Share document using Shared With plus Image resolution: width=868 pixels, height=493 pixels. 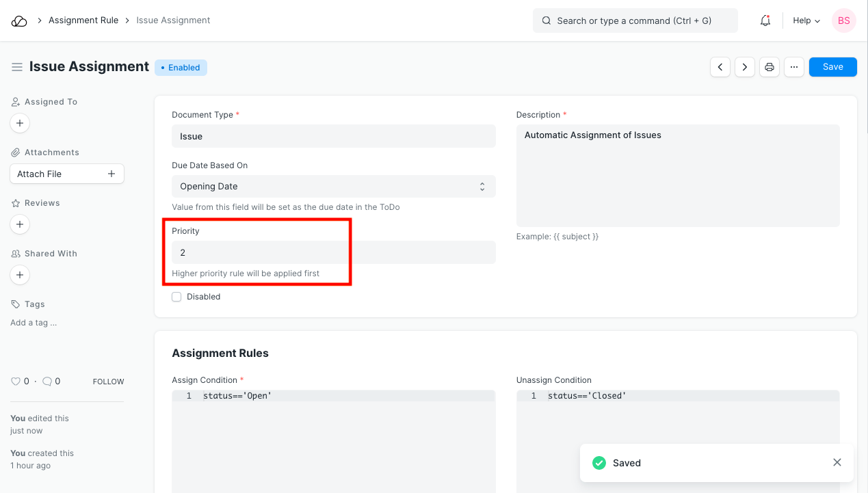(20, 275)
